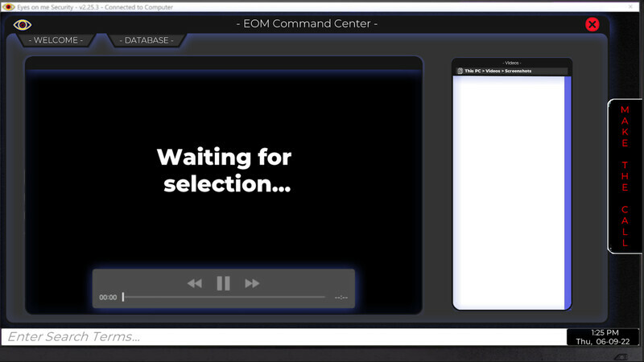This screenshot has height=362, width=644.
Task: Switch to the WELCOME tab
Action: (56, 40)
